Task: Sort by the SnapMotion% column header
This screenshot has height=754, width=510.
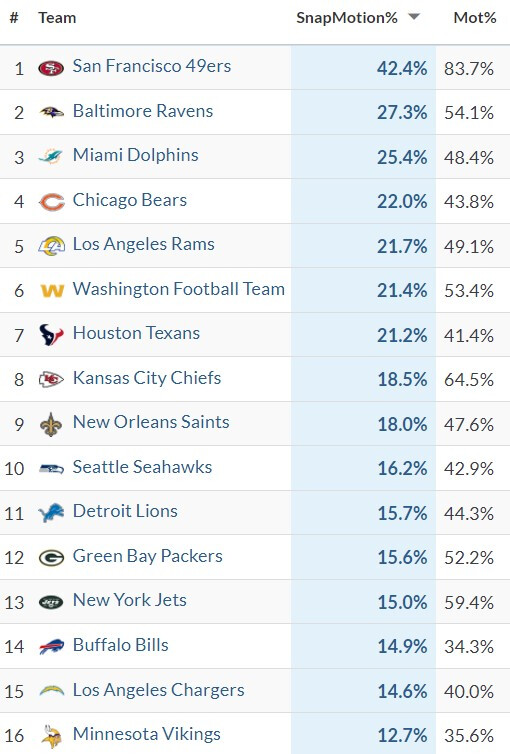Action: click(347, 18)
